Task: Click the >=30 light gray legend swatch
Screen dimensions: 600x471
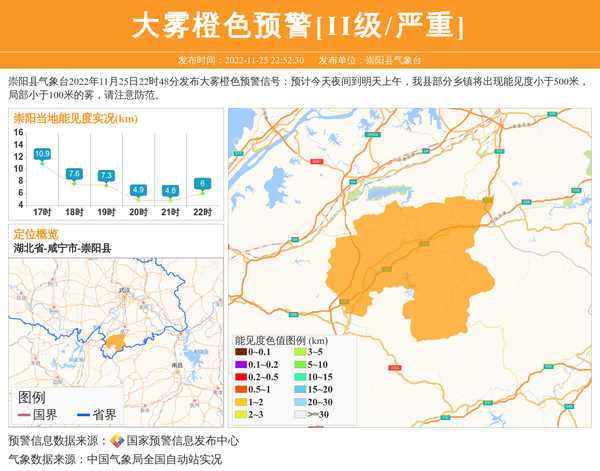Action: (x=299, y=413)
